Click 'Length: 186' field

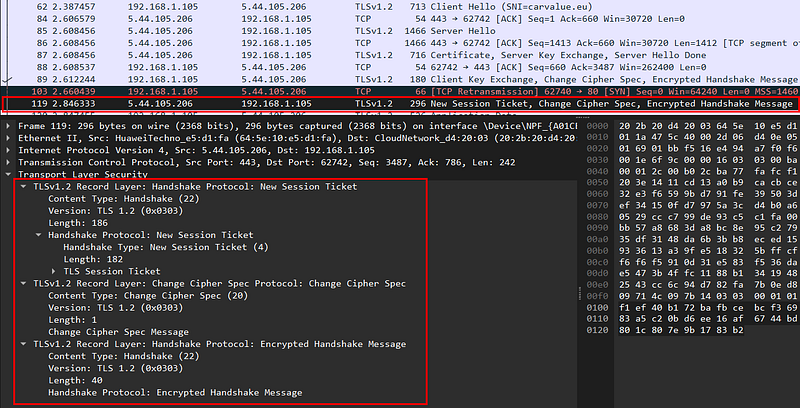[x=78, y=223]
